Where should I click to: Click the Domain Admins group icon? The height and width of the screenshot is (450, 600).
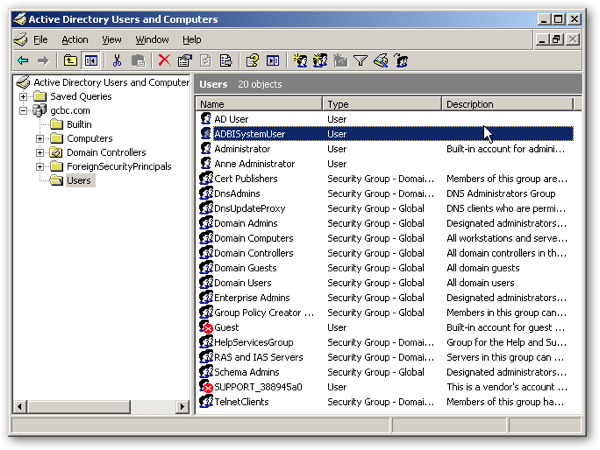click(206, 223)
